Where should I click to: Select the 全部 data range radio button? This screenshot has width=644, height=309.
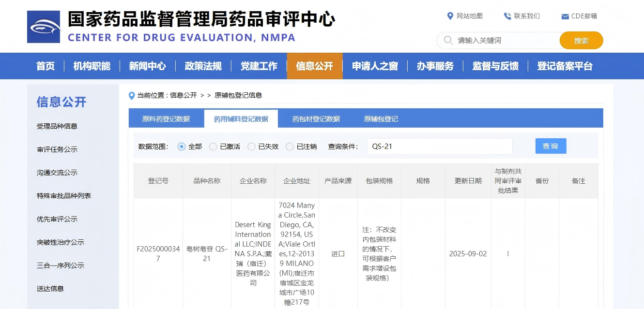[182, 147]
